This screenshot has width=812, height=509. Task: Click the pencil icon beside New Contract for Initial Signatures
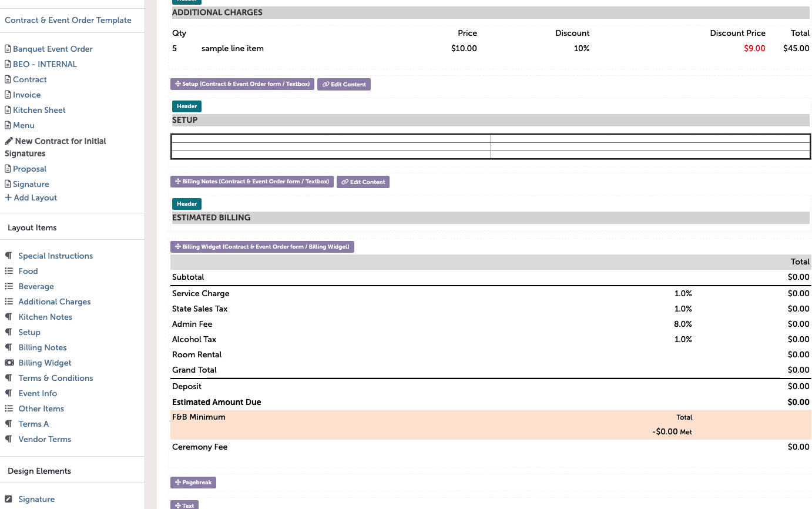pos(8,141)
